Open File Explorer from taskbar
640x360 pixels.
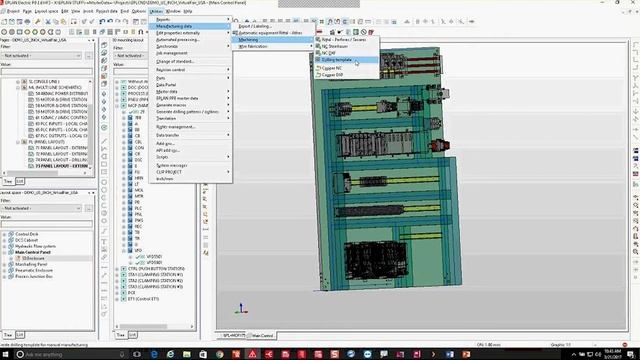click(x=187, y=354)
